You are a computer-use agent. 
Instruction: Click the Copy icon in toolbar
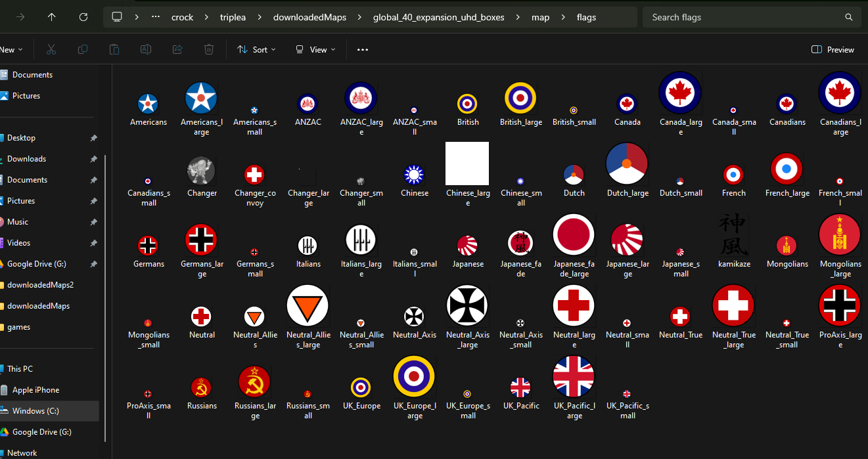[83, 49]
